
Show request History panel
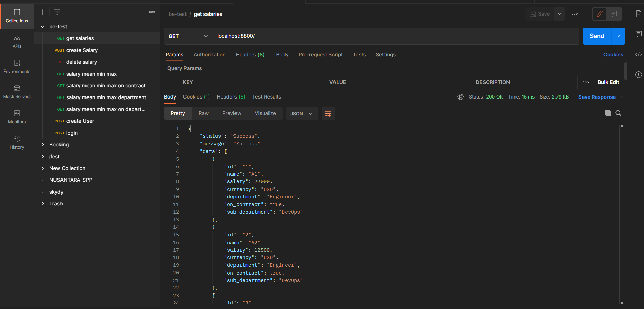(17, 142)
